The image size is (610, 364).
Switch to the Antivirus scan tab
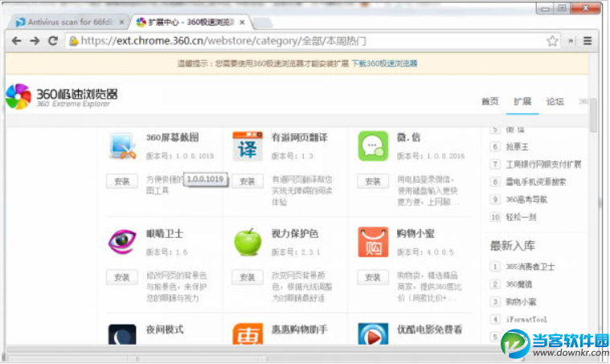(x=68, y=22)
